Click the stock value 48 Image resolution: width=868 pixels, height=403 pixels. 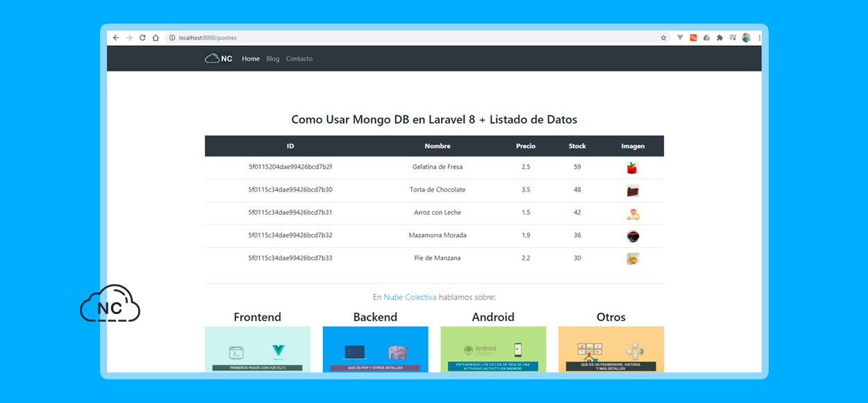(577, 190)
